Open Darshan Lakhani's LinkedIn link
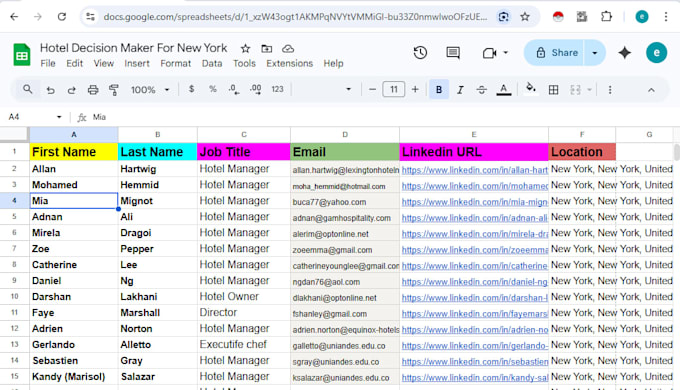Image resolution: width=680 pixels, height=390 pixels. click(x=474, y=298)
